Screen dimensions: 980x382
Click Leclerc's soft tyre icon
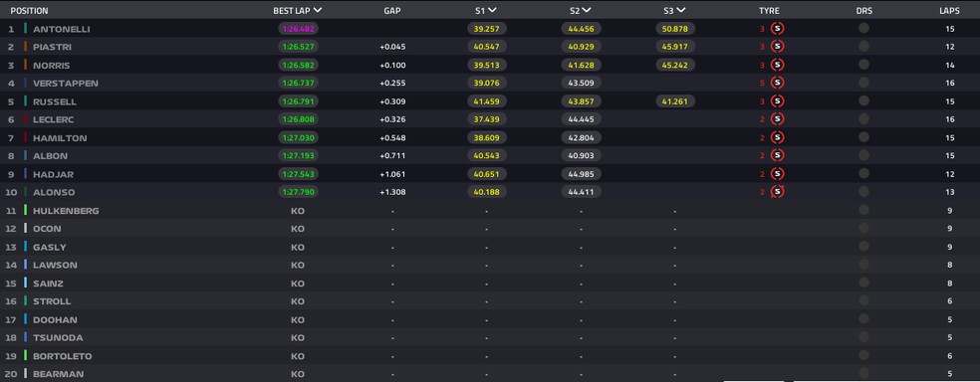point(777,118)
